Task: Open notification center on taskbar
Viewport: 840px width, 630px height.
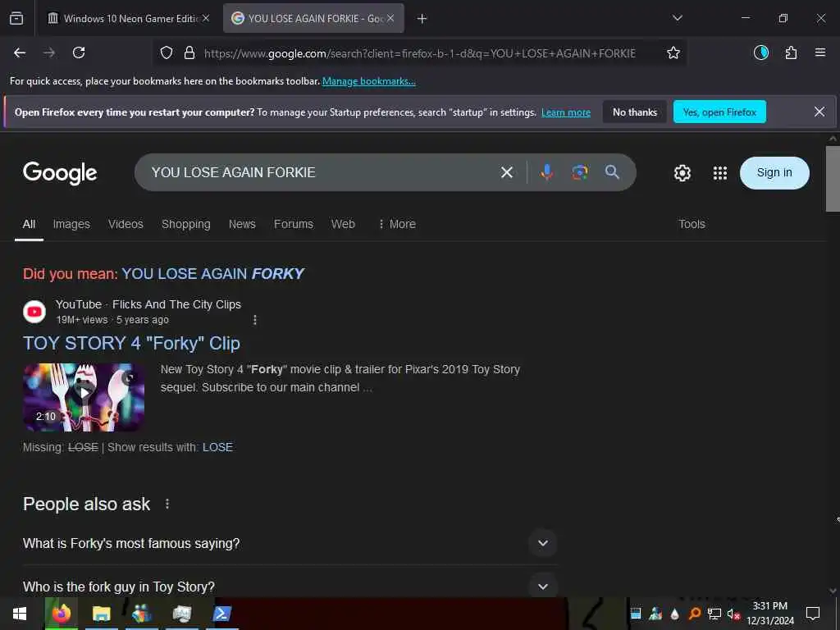Action: [813, 614]
